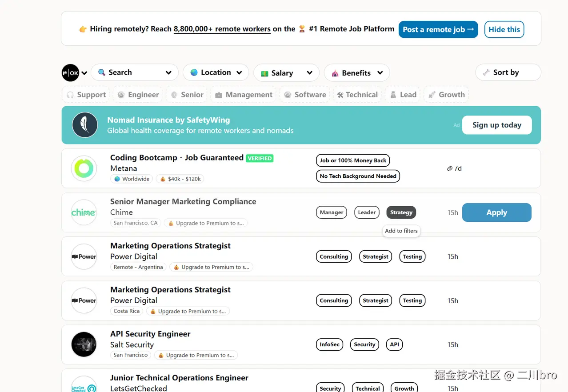Click the SafetyWing feather logo

click(85, 125)
